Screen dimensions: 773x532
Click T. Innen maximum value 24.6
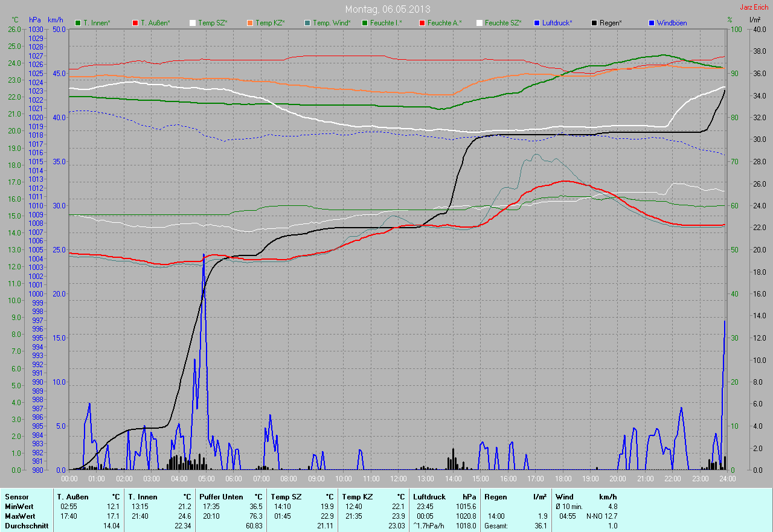click(184, 516)
